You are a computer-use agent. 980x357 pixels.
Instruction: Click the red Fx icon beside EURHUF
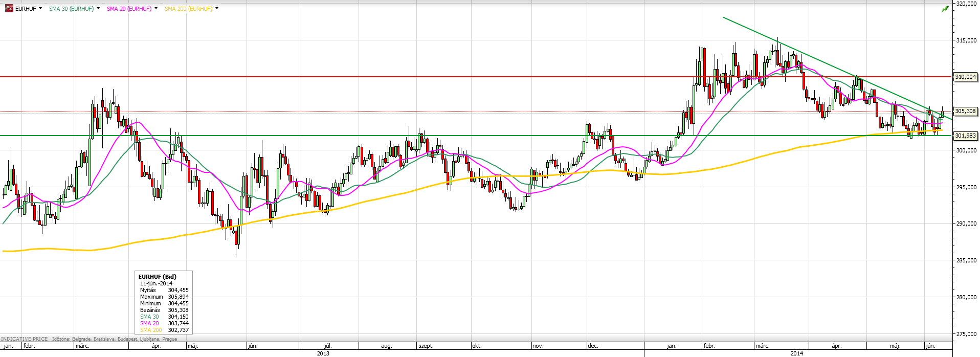click(x=9, y=9)
